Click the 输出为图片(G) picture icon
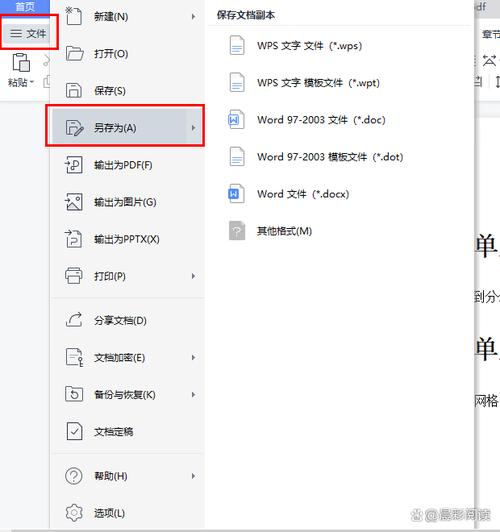Screen dimensions: 500x532 tap(74, 202)
